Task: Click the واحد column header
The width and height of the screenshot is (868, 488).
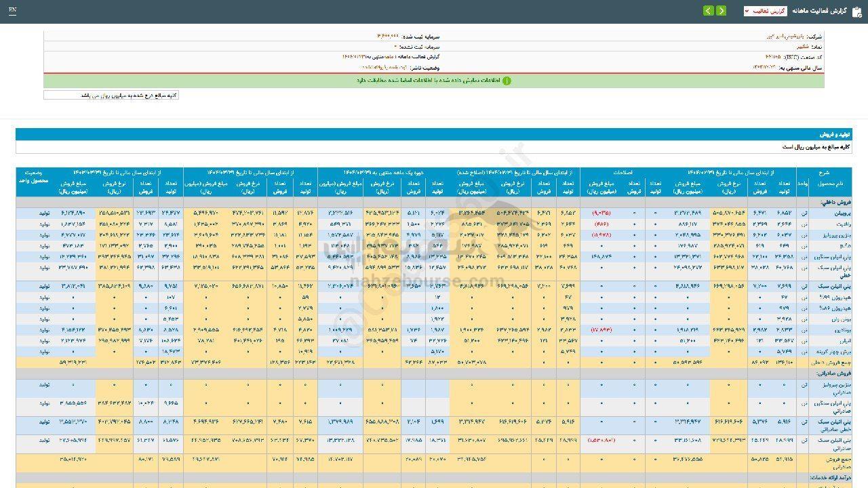Action: pos(802,184)
